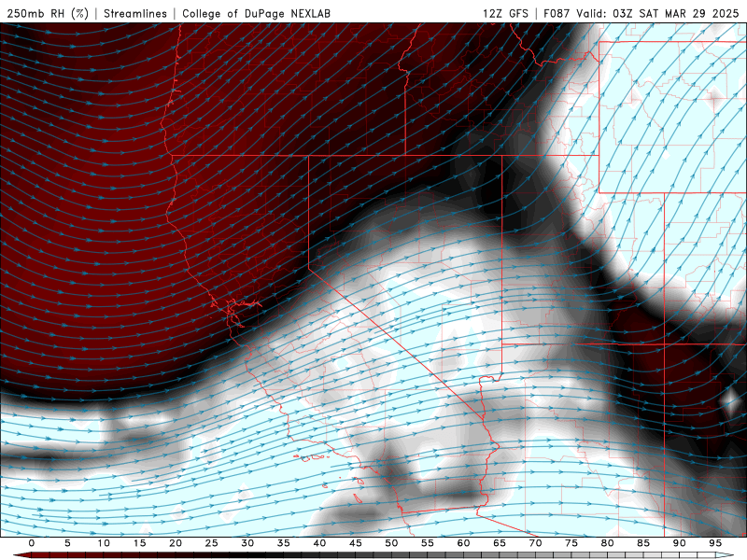Click the "70" humidity scale label

point(535,543)
